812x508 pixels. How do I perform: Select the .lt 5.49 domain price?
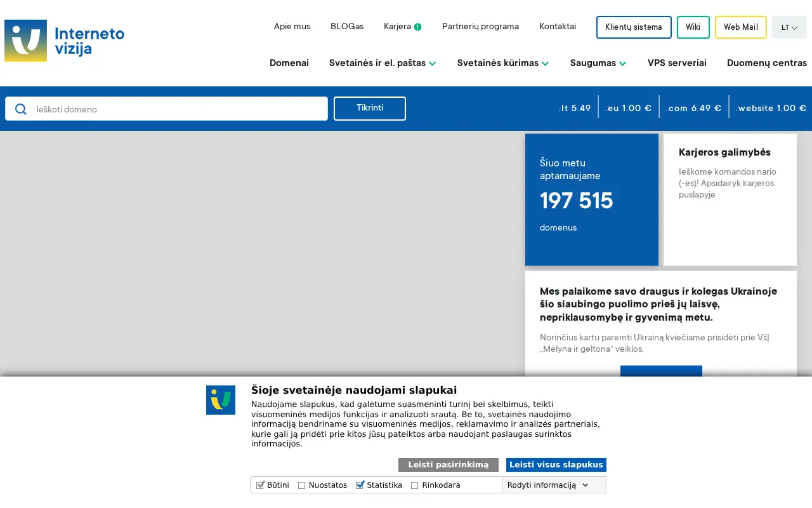575,108
